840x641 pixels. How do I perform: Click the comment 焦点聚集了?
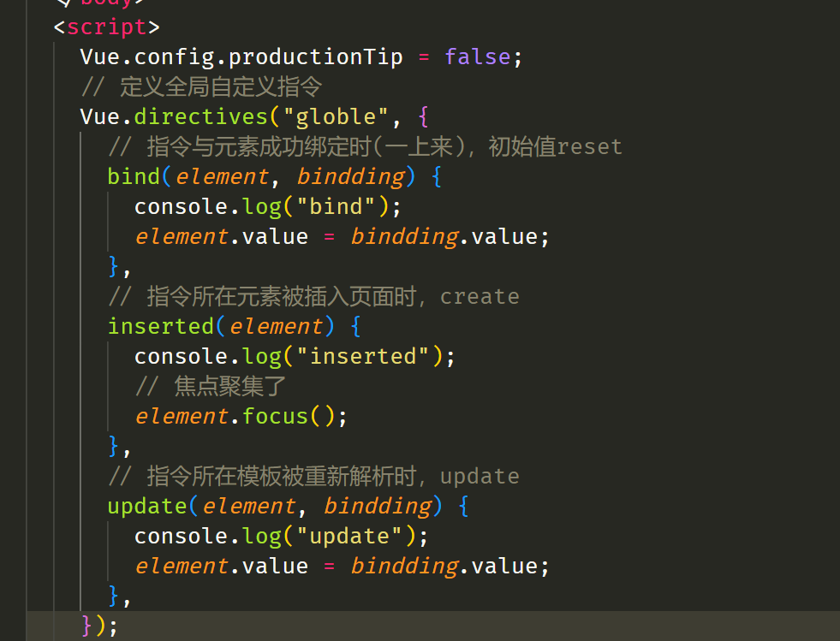211,386
